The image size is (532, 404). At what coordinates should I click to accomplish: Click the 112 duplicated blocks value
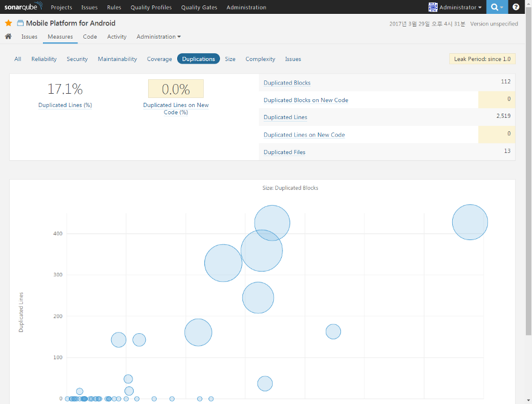click(x=505, y=82)
